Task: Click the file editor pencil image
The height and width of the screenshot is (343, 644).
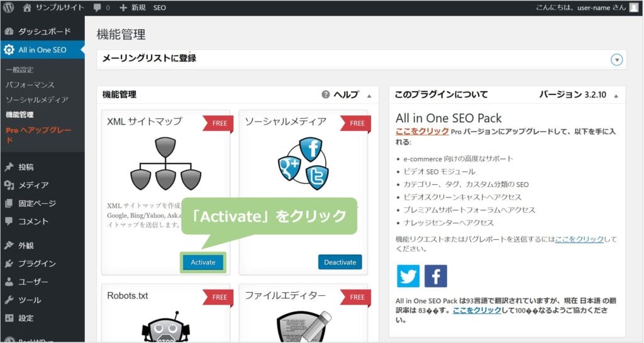Action: tap(304, 327)
